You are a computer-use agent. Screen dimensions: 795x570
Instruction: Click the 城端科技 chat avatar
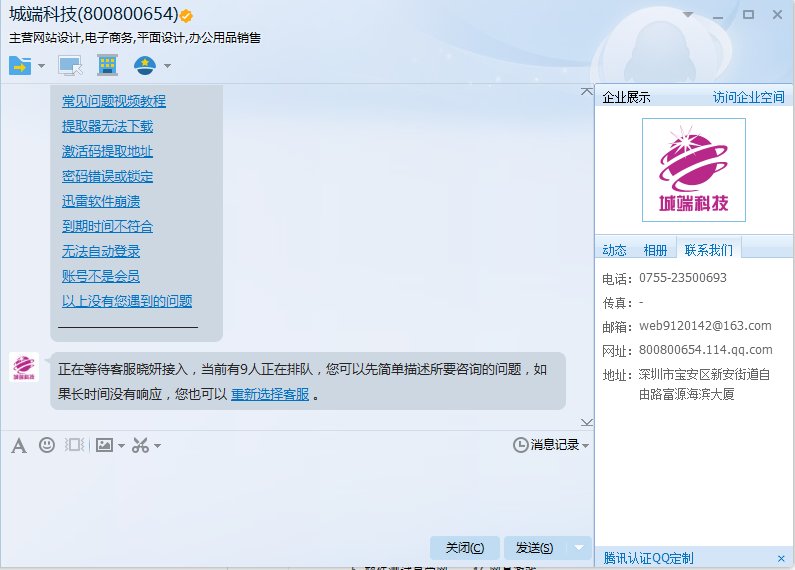click(24, 367)
